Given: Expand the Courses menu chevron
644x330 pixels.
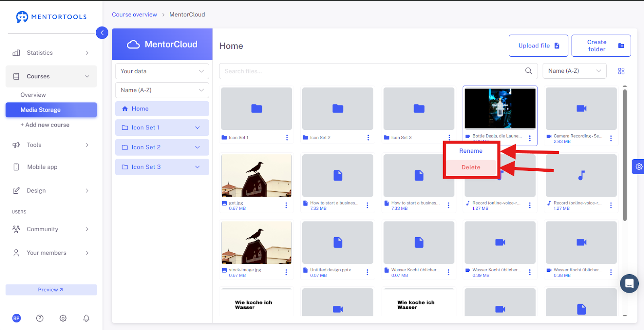Looking at the screenshot, I should 87,76.
